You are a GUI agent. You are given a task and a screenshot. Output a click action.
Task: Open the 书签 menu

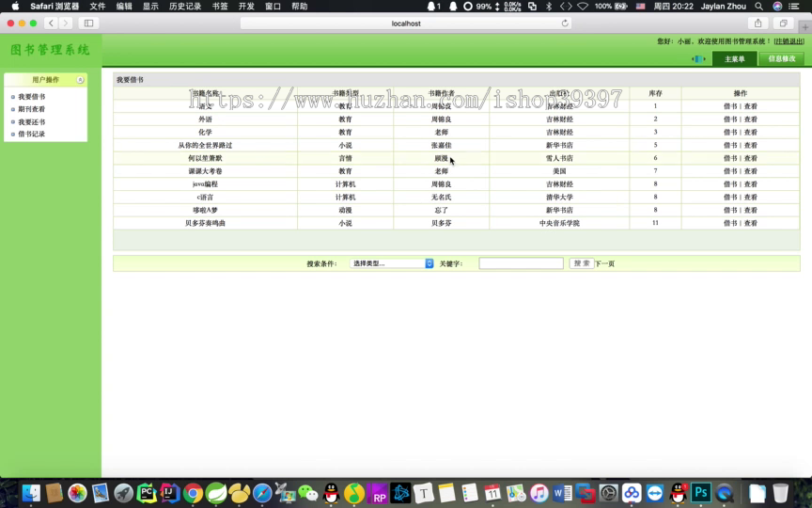pos(220,7)
